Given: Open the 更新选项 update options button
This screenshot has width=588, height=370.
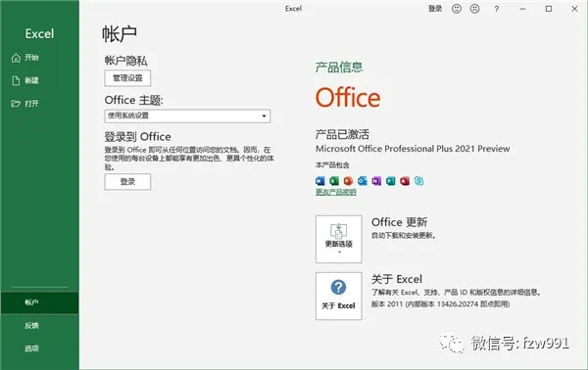Looking at the screenshot, I should 339,239.
